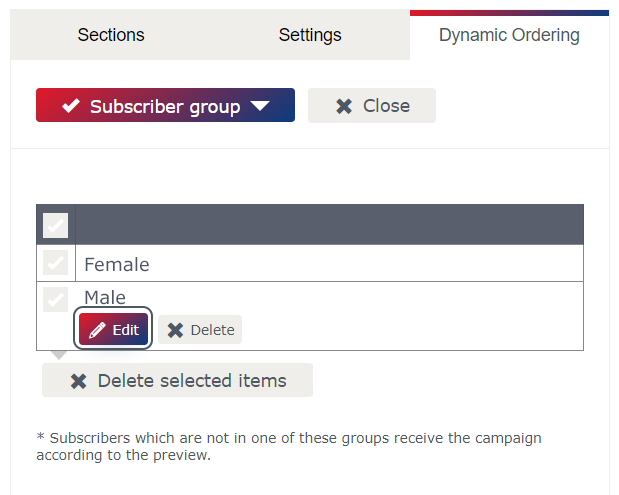This screenshot has width=619, height=495.
Task: Switch to the Sections tab
Action: [111, 35]
